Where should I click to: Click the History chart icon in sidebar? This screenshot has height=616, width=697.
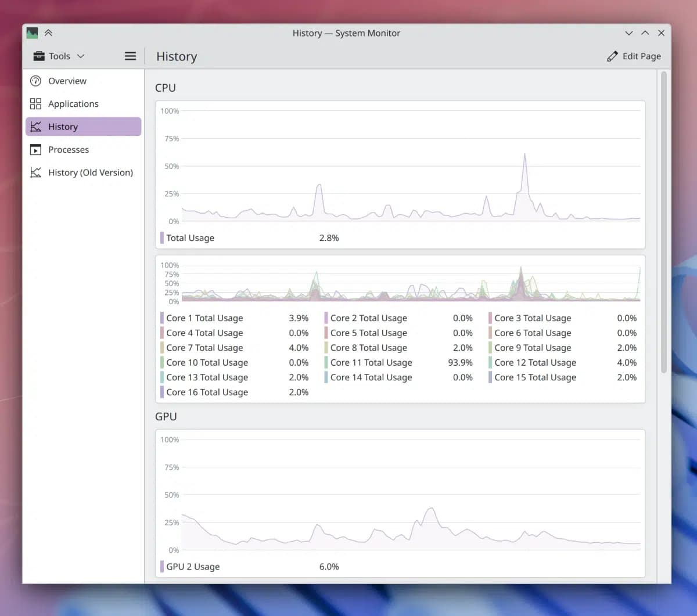[35, 127]
